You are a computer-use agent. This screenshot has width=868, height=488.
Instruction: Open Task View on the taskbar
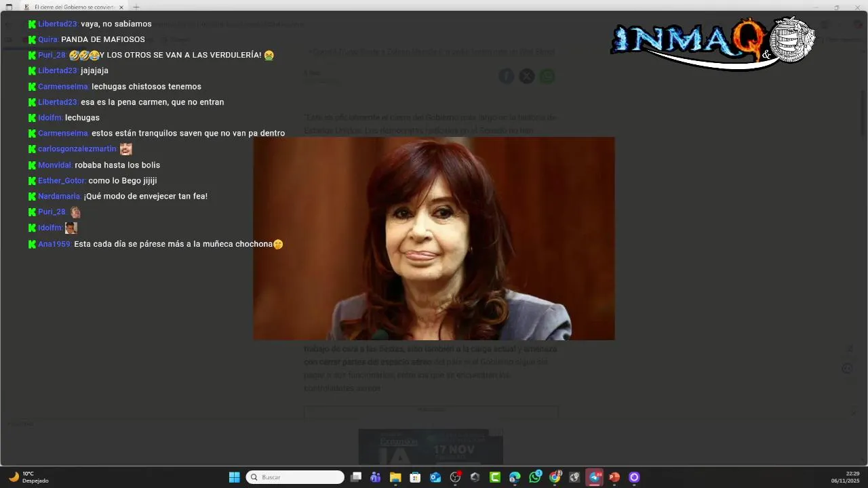click(x=355, y=477)
